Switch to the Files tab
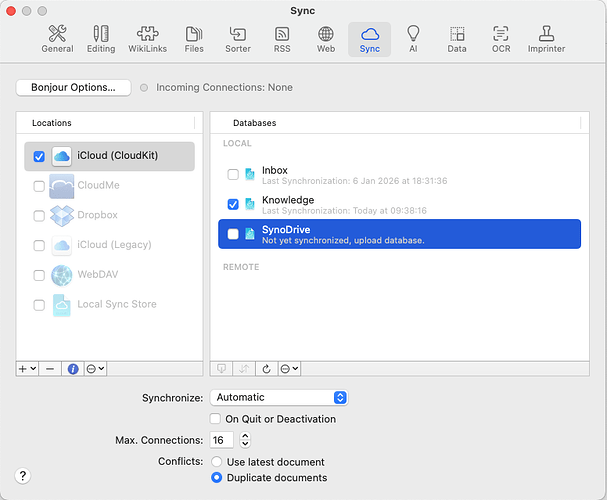This screenshot has width=607, height=500. point(194,38)
